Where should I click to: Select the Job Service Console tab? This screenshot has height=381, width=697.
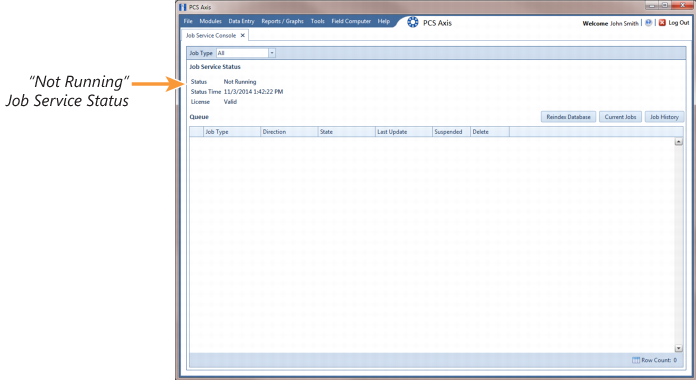[x=211, y=36]
